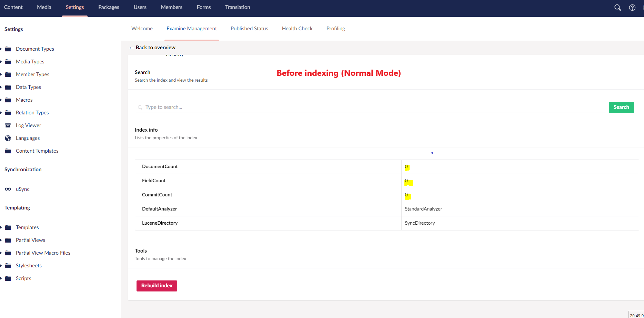Click the help question mark icon
The height and width of the screenshot is (318, 644).
click(632, 7)
